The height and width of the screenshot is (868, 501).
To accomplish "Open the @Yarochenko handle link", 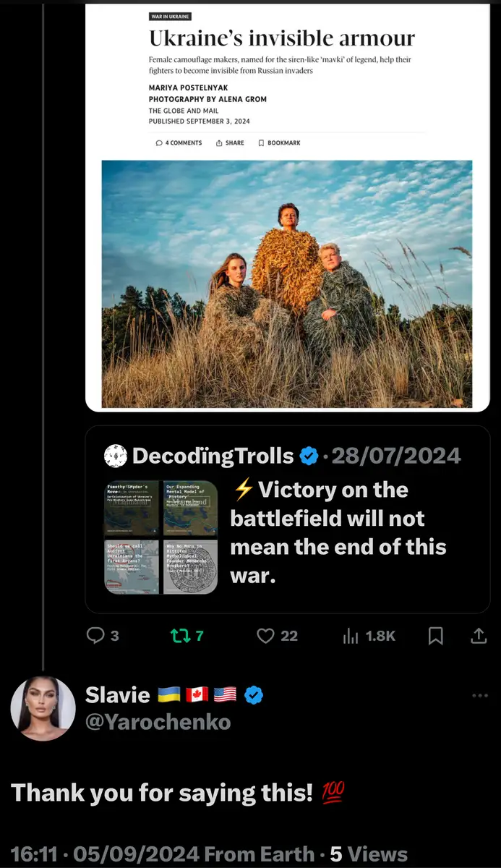I will click(x=158, y=721).
